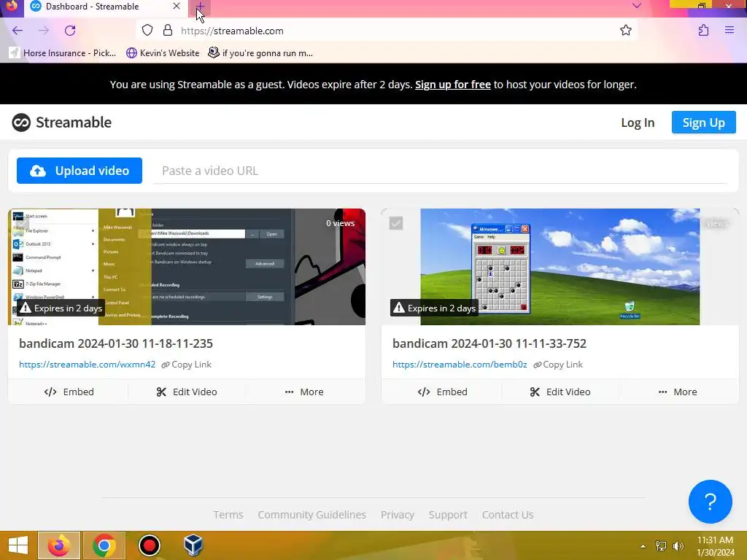Image resolution: width=747 pixels, height=560 pixels.
Task: Click the Firefox taskbar icon
Action: click(x=59, y=545)
